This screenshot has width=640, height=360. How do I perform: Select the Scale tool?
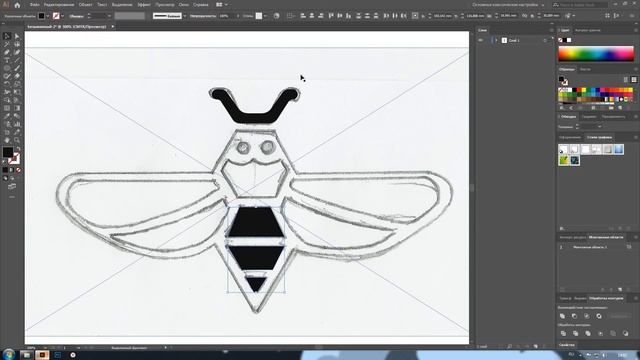(x=17, y=84)
